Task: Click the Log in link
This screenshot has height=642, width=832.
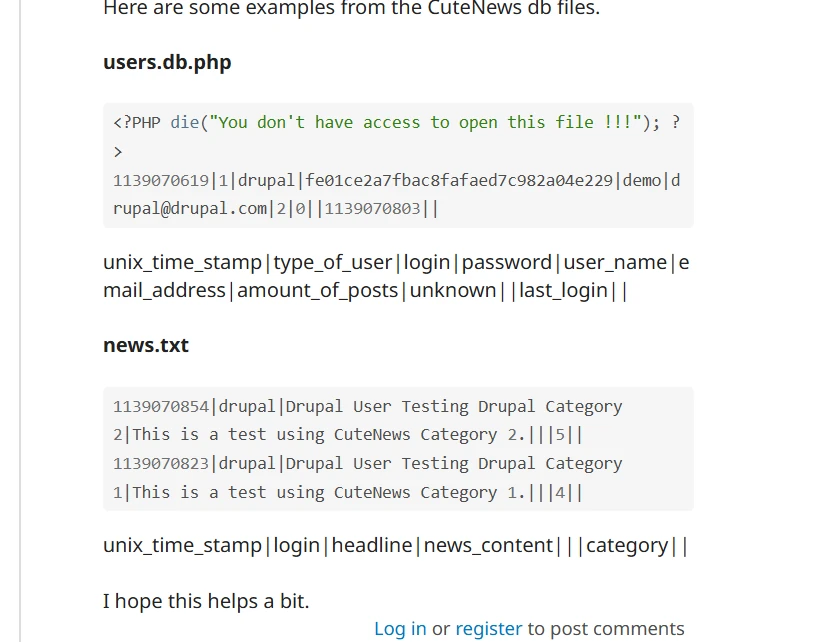Action: pyautogui.click(x=400, y=629)
